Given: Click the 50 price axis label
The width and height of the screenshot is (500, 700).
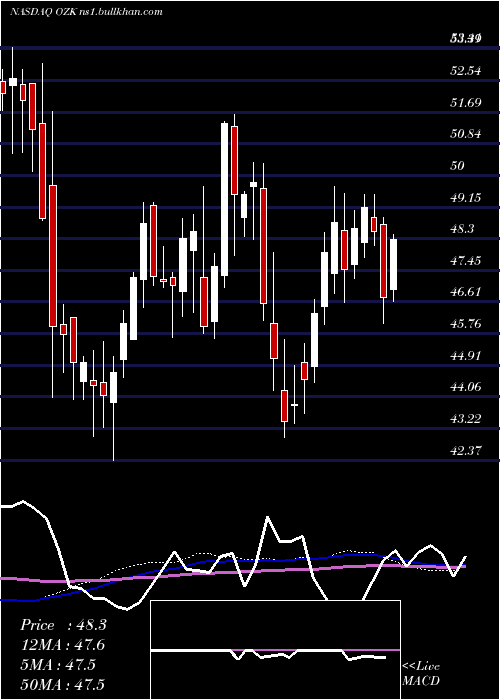Looking at the screenshot, I should tap(458, 166).
